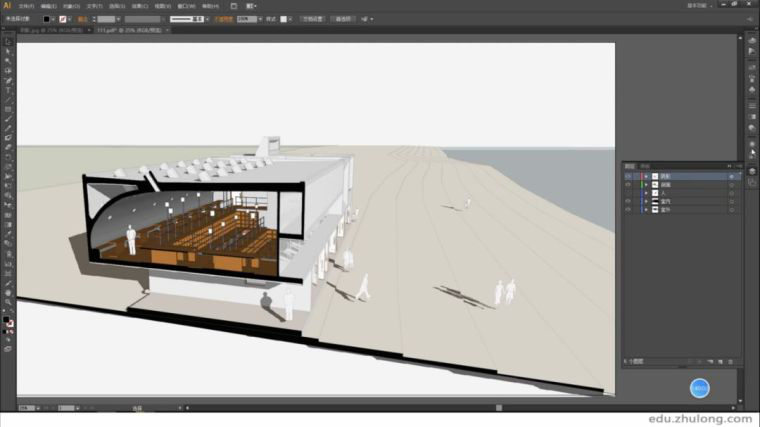Click the create new layer icon
Viewport: 760px width, 427px height.
click(x=721, y=360)
